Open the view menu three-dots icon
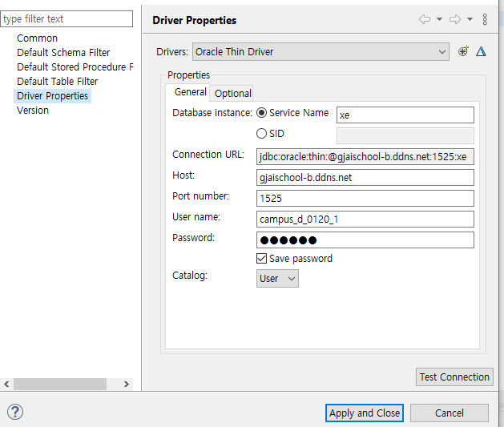The image size is (504, 427). coord(485,19)
